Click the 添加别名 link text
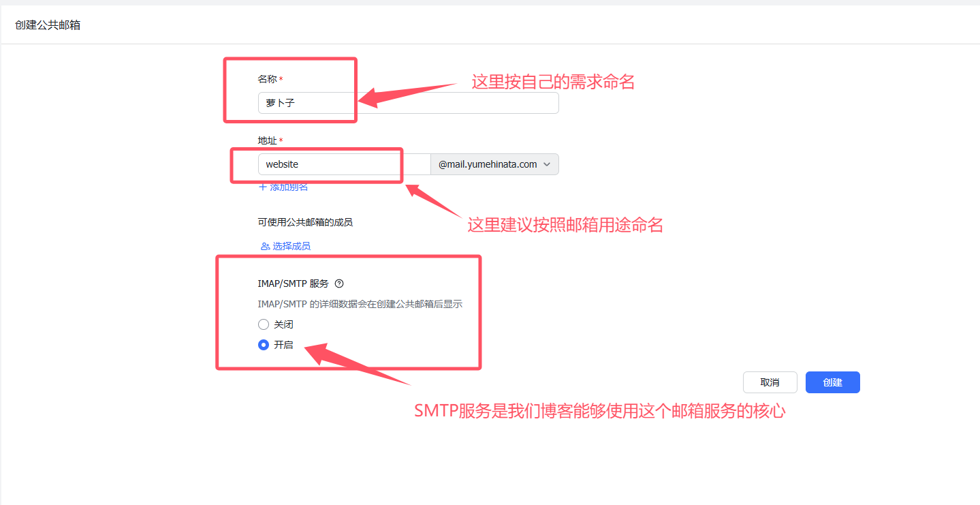Viewport: 980px width, 505px height. (x=289, y=187)
